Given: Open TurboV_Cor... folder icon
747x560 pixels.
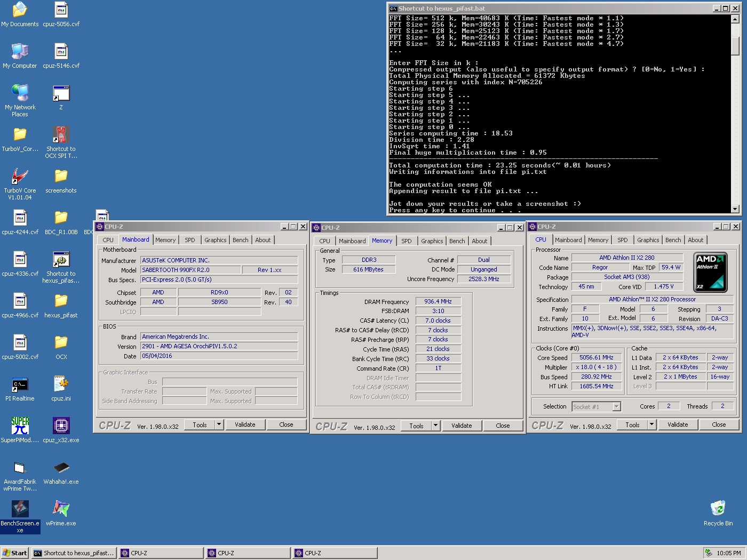Looking at the screenshot, I should (20, 139).
